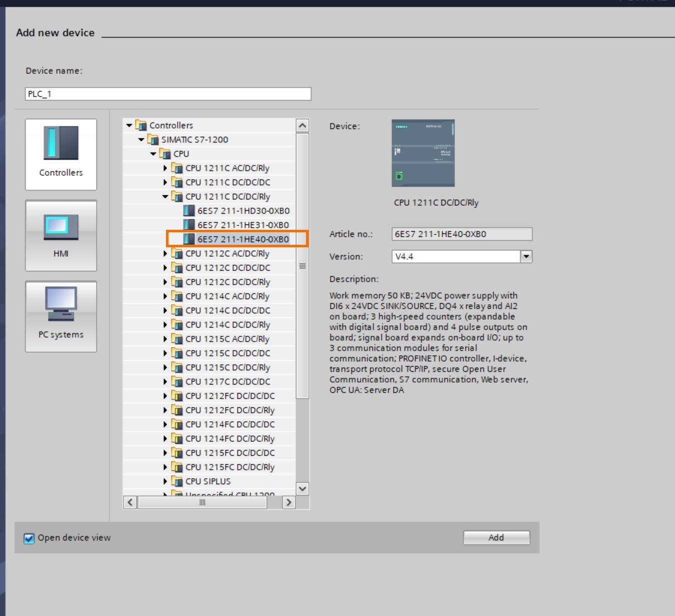
Task: Expand CPU 1214C DC/DC/DC node
Action: (165, 311)
